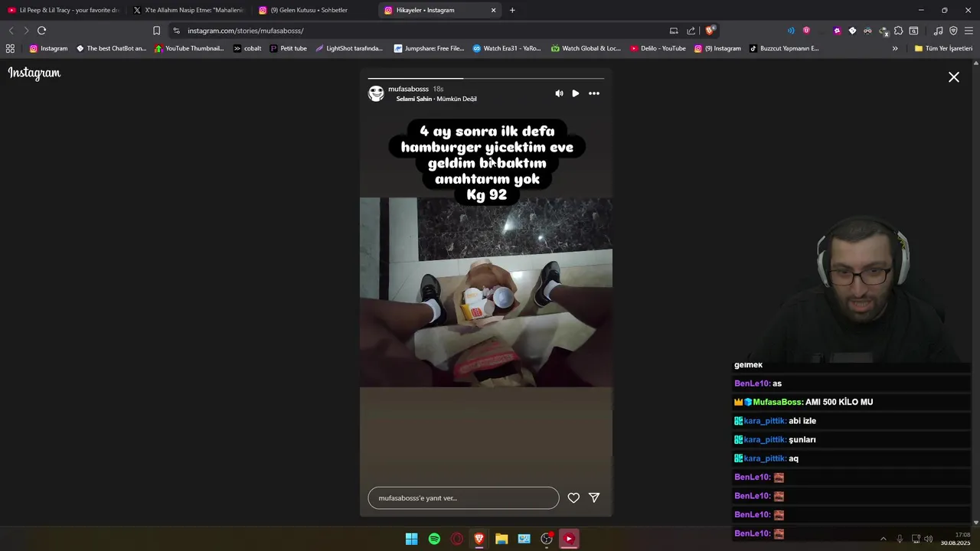Open the Watch Global & Loc bookmark

(x=586, y=48)
